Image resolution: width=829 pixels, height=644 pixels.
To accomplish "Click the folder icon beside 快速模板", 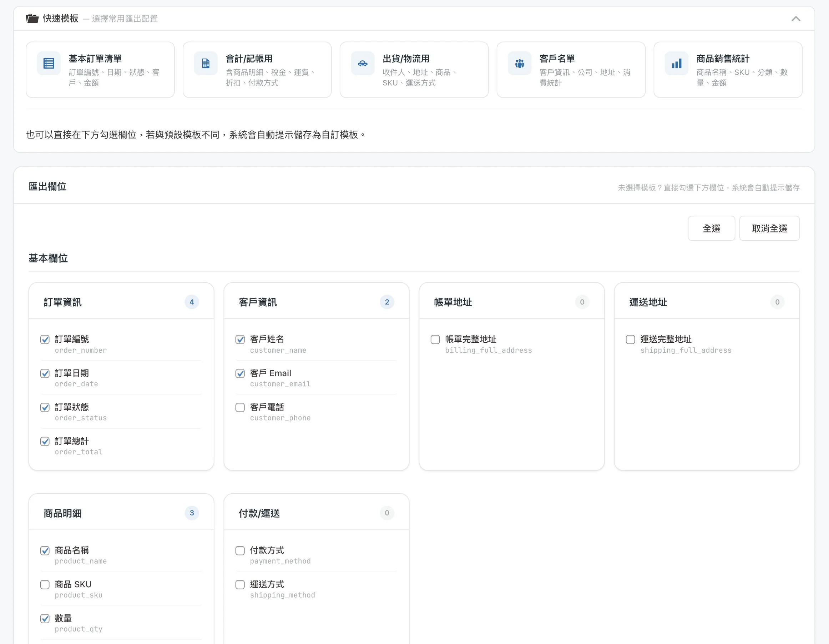I will click(x=32, y=18).
